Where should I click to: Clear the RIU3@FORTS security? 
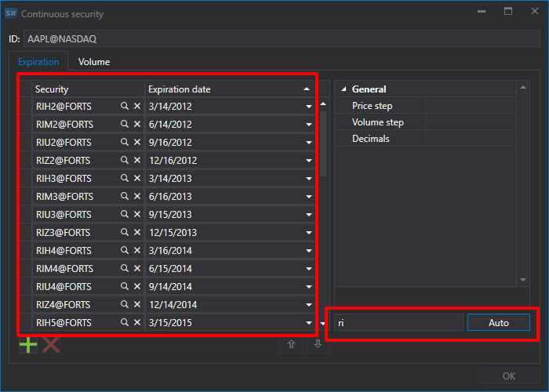point(137,214)
